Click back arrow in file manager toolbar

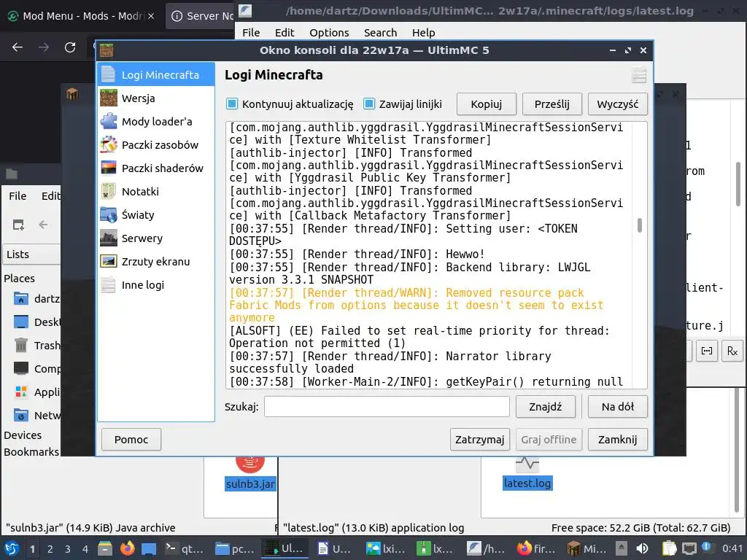tap(43, 225)
